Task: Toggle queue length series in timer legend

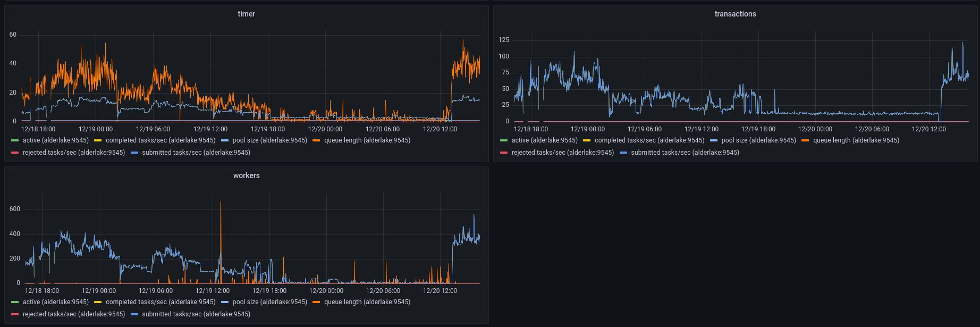Action: point(367,140)
